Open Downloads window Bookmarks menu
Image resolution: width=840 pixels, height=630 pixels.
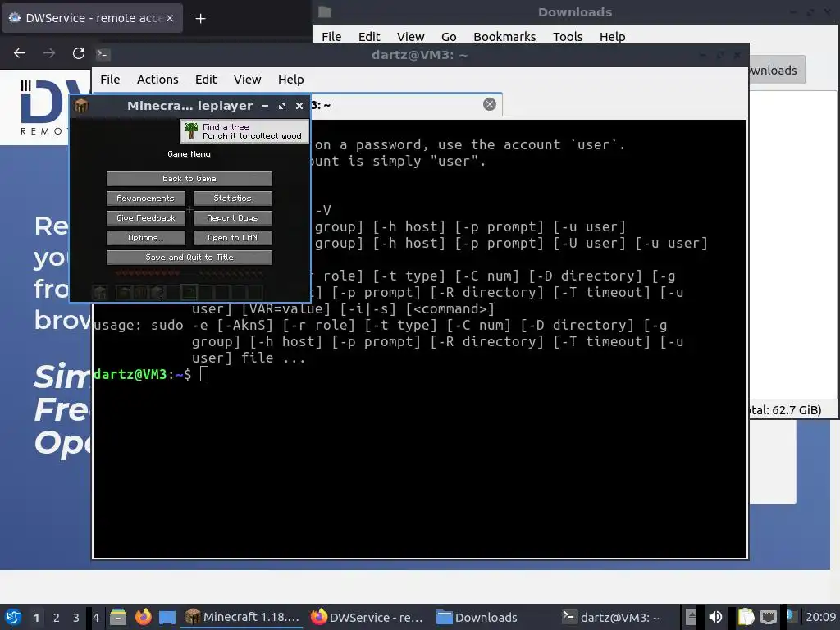pos(504,36)
